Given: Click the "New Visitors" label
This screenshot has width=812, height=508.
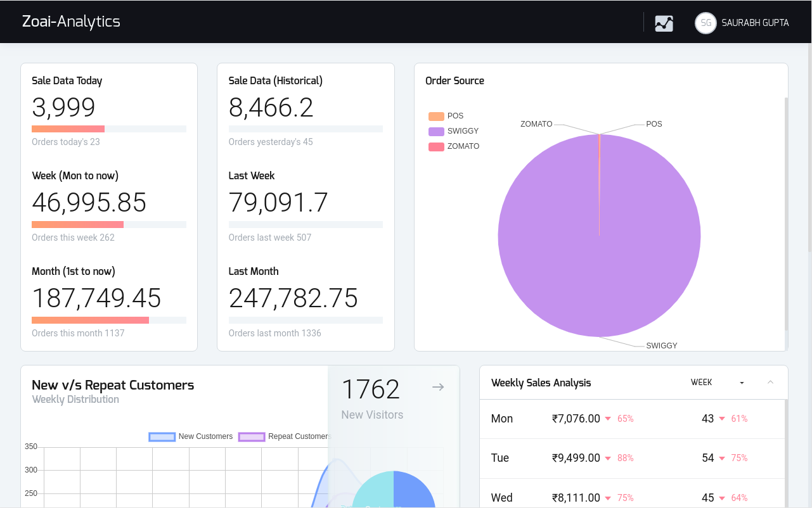Looking at the screenshot, I should [x=372, y=415].
